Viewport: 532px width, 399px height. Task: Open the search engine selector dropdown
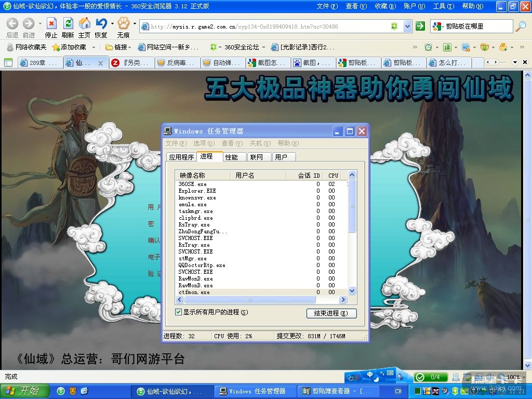pyautogui.click(x=437, y=26)
